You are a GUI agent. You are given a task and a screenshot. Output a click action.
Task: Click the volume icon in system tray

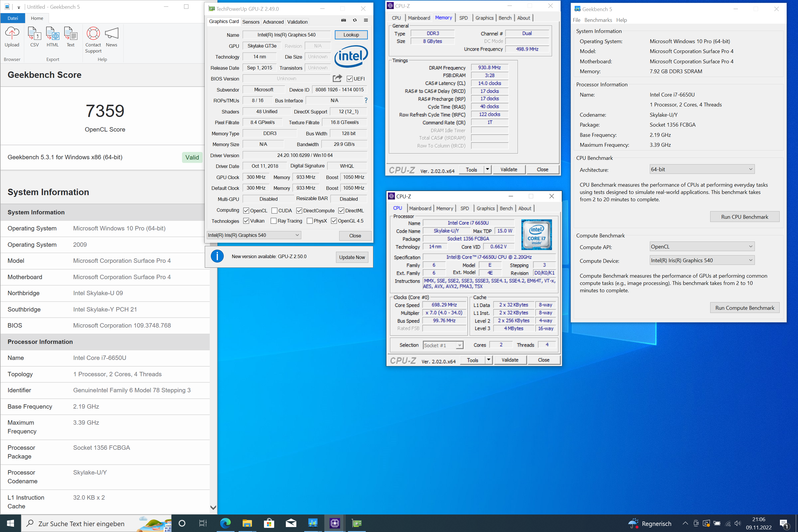(737, 523)
